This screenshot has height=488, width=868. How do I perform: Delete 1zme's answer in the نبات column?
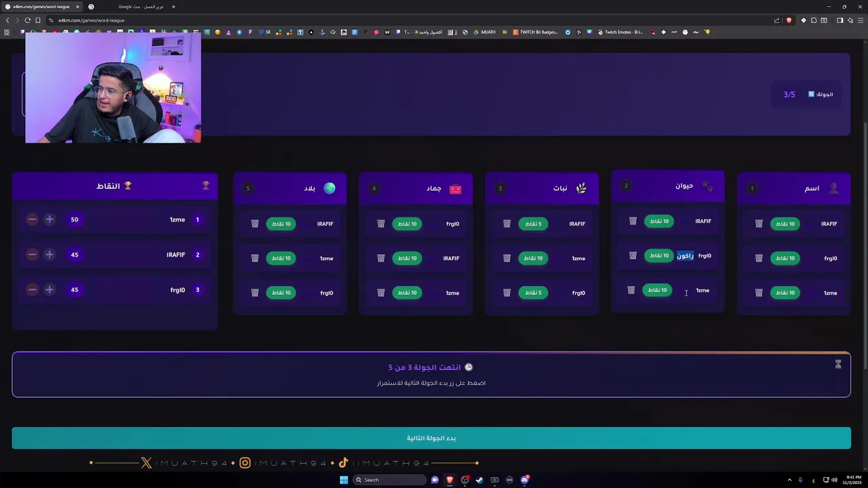[507, 258]
